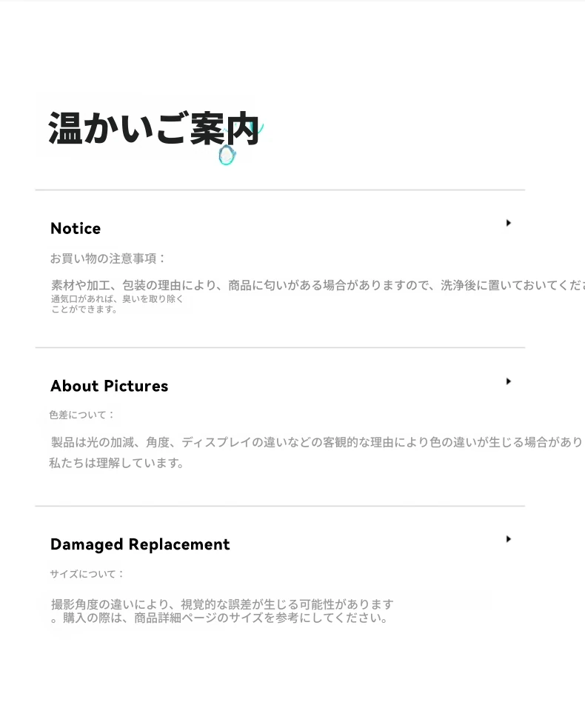Click the divider line above Notice

coord(280,190)
